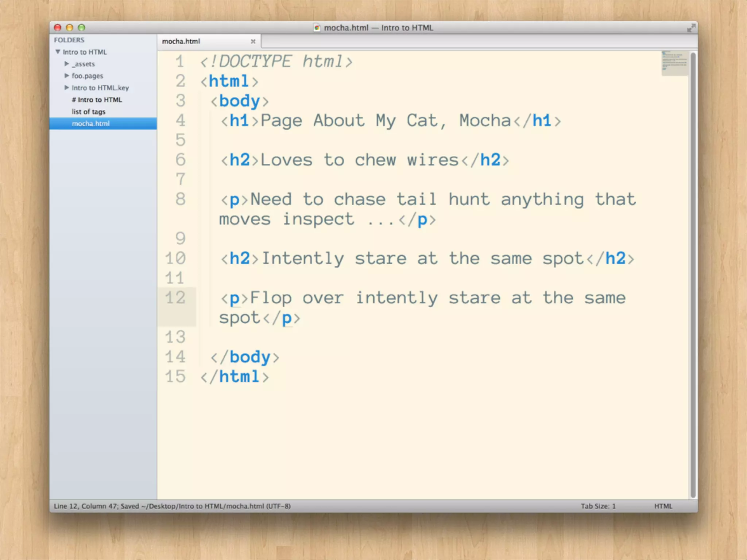Switch to the mocha.html tab
Image resolution: width=747 pixels, height=560 pixels.
pyautogui.click(x=181, y=42)
